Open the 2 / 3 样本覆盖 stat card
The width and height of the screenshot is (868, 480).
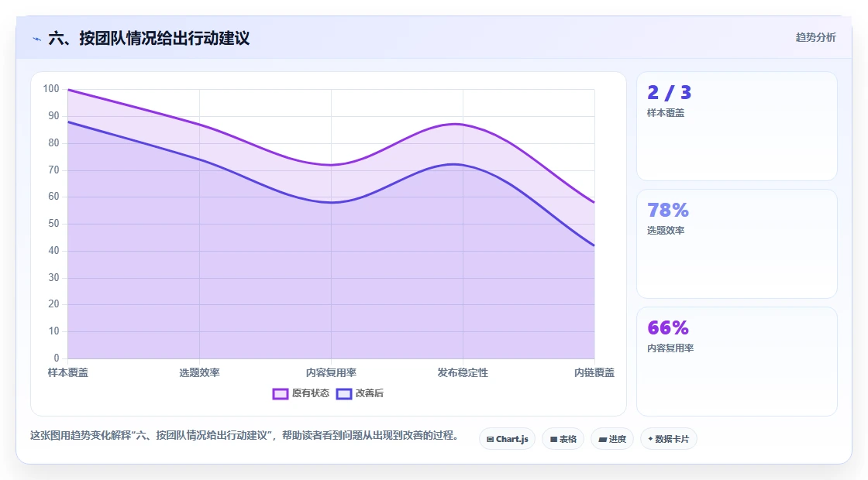click(737, 126)
